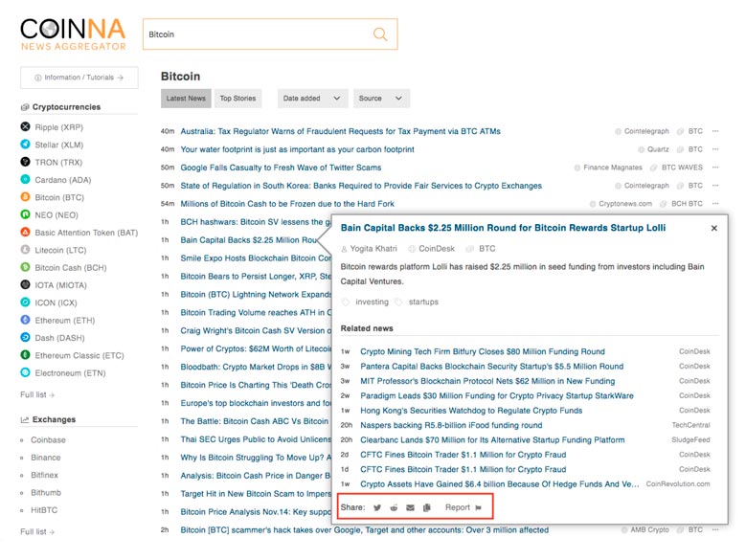Click the investing tag in popup
The width and height of the screenshot is (746, 560).
click(x=372, y=302)
